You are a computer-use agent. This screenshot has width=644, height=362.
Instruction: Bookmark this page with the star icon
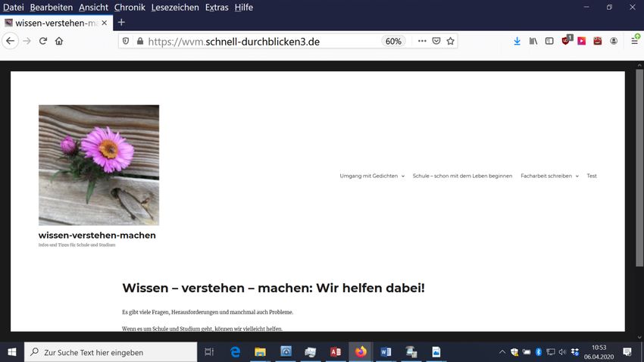pos(450,41)
